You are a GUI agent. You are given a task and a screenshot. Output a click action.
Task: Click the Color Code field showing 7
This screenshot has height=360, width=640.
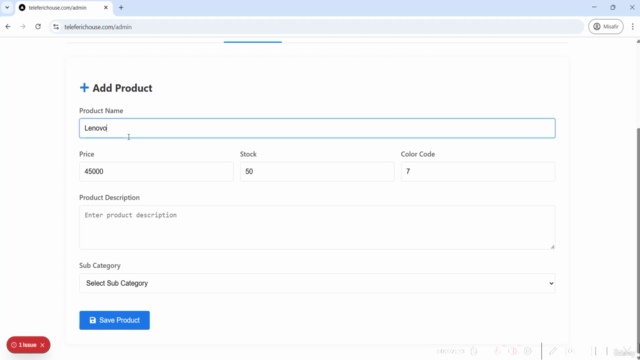[478, 171]
